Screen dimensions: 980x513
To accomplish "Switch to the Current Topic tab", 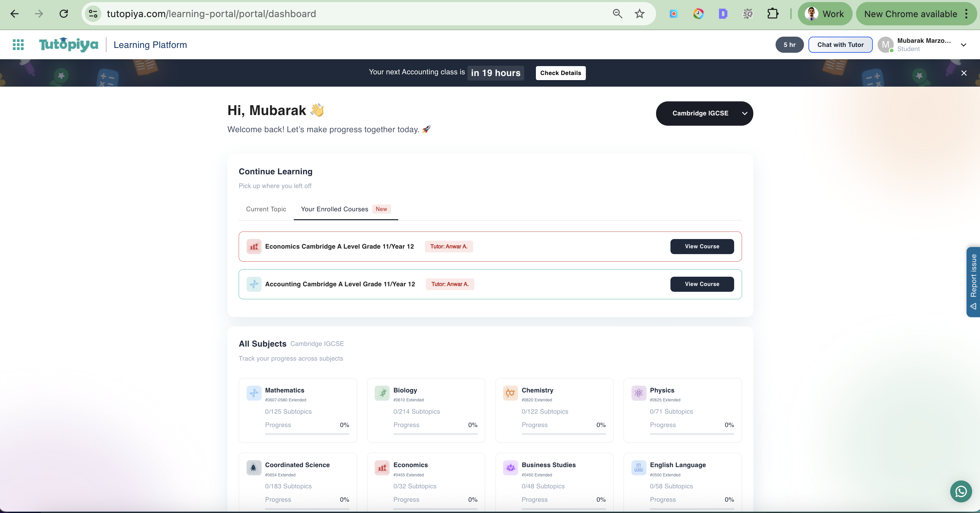I will tap(266, 209).
